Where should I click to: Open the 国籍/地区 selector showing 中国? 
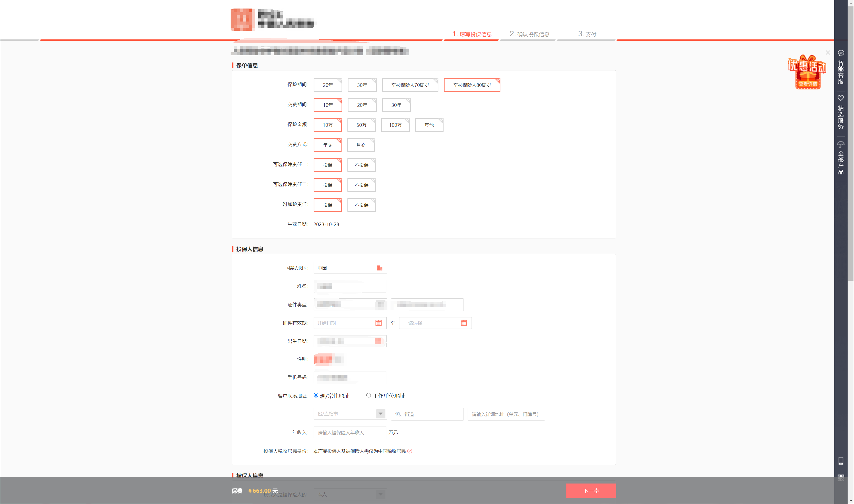point(350,268)
